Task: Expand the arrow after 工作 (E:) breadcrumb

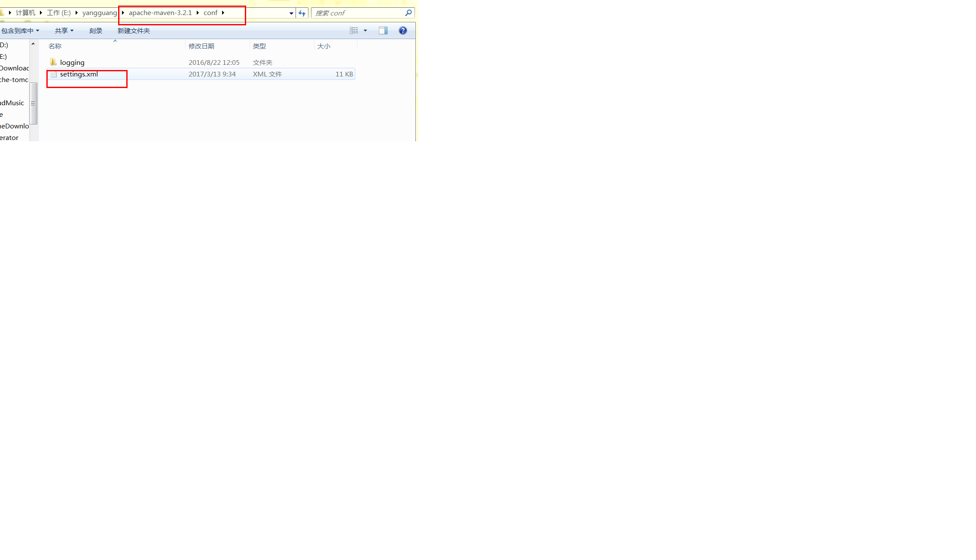Action: [x=76, y=13]
